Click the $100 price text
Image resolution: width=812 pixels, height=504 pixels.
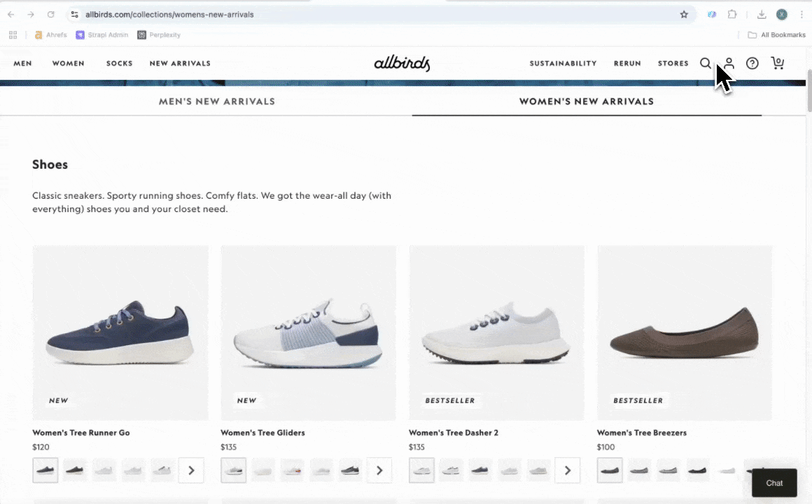606,447
